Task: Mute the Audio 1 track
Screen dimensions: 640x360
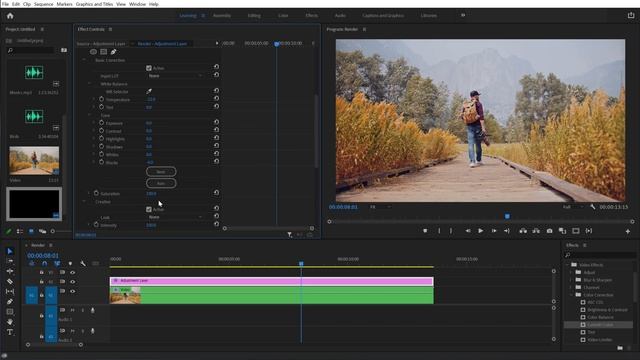Action: coord(73,311)
